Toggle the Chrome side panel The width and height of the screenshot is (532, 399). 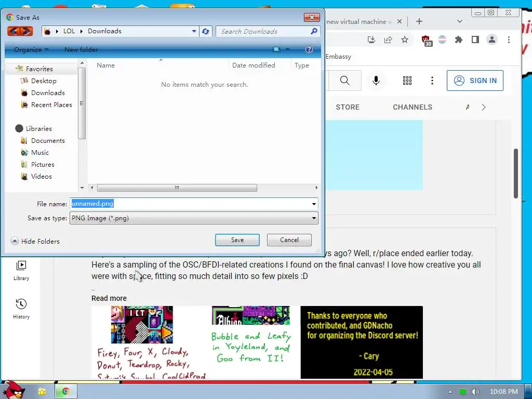(x=475, y=39)
